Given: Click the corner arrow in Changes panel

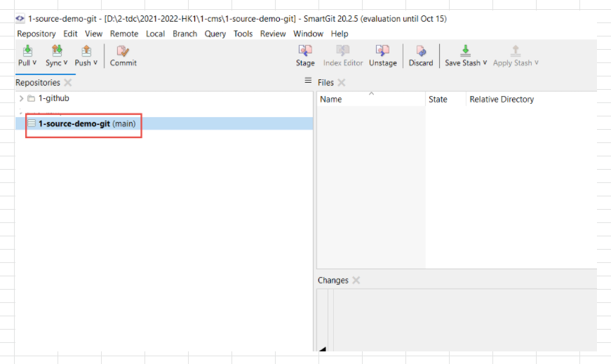Looking at the screenshot, I should tap(322, 349).
